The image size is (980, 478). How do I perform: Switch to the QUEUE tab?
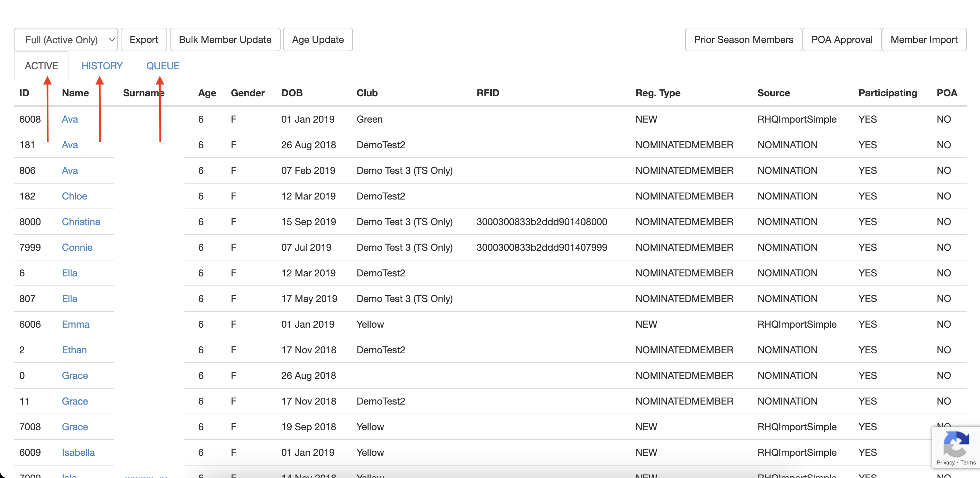tap(163, 66)
